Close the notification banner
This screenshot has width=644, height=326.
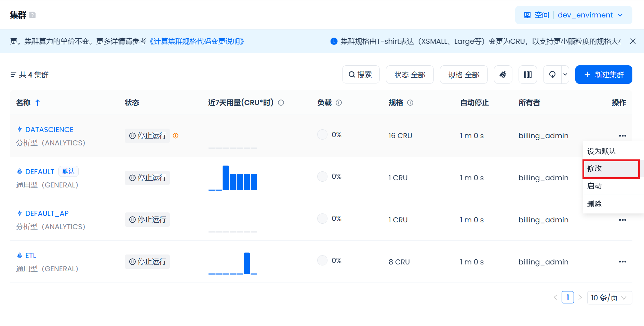[x=633, y=41]
